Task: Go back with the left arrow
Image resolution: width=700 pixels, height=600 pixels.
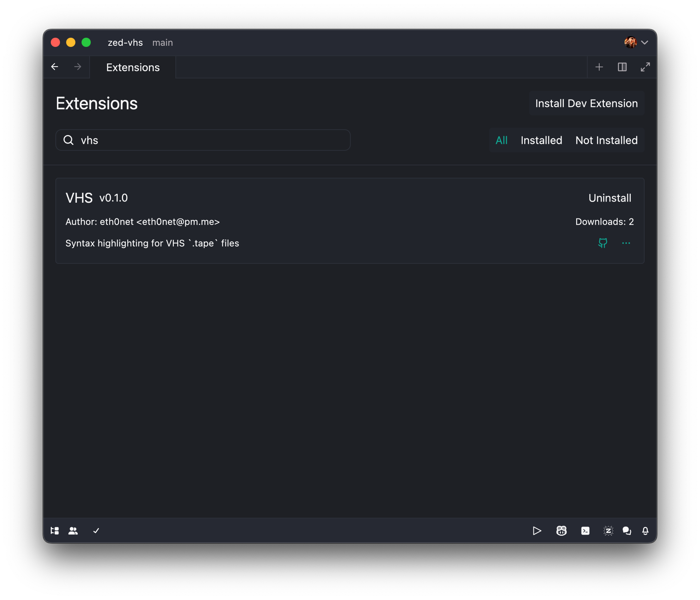Action: [x=55, y=67]
